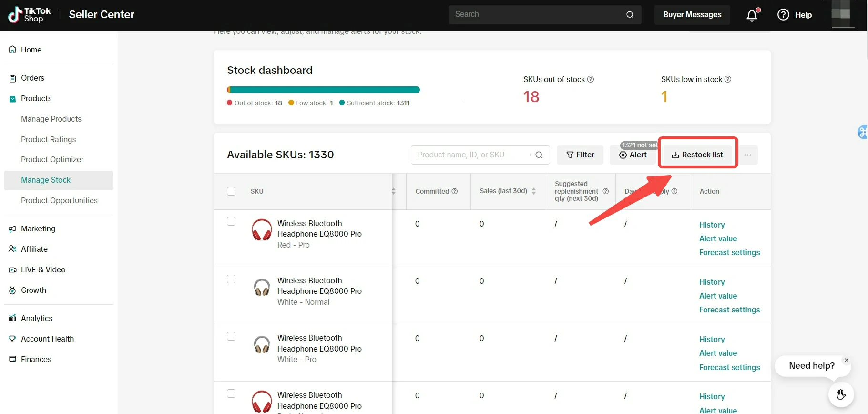Click the SKUs low in stock info icon
Screen dimensions: 868x414
click(x=728, y=79)
